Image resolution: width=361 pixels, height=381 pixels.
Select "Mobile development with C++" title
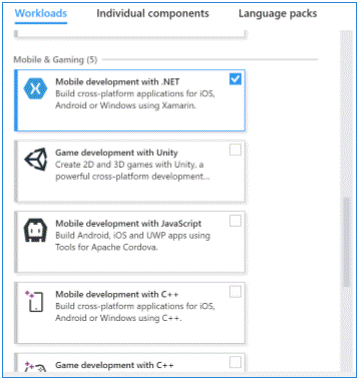click(117, 294)
